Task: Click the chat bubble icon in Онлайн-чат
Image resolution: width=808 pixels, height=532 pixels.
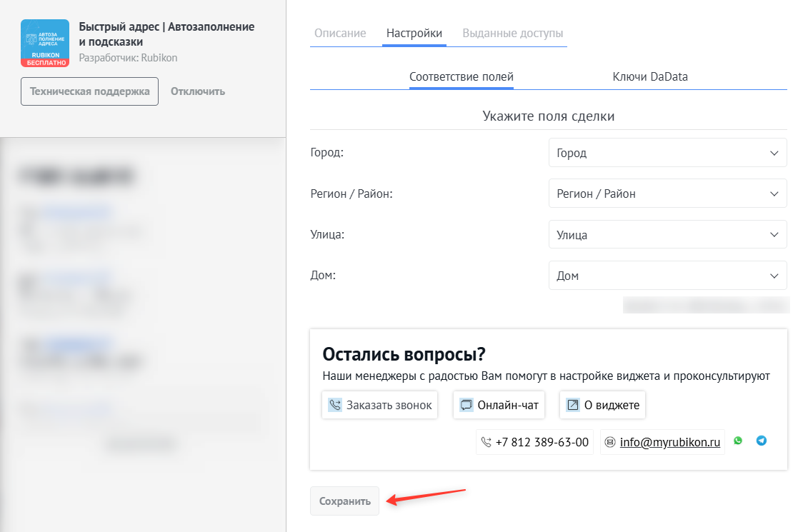Action: click(467, 405)
